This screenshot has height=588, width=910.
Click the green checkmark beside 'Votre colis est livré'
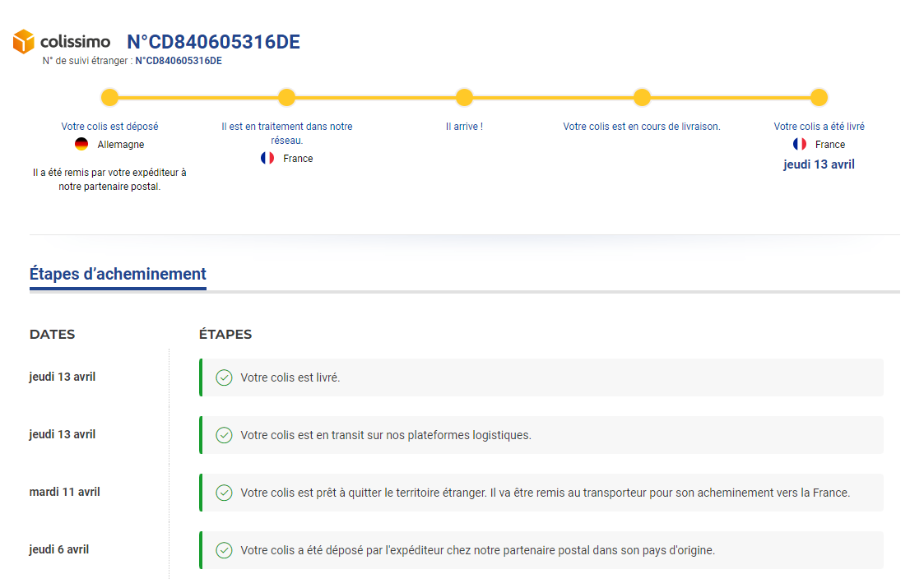click(224, 377)
